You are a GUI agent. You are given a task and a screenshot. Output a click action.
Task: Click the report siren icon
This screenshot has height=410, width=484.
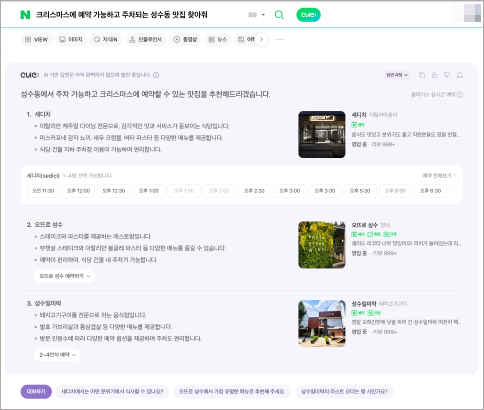(x=460, y=75)
